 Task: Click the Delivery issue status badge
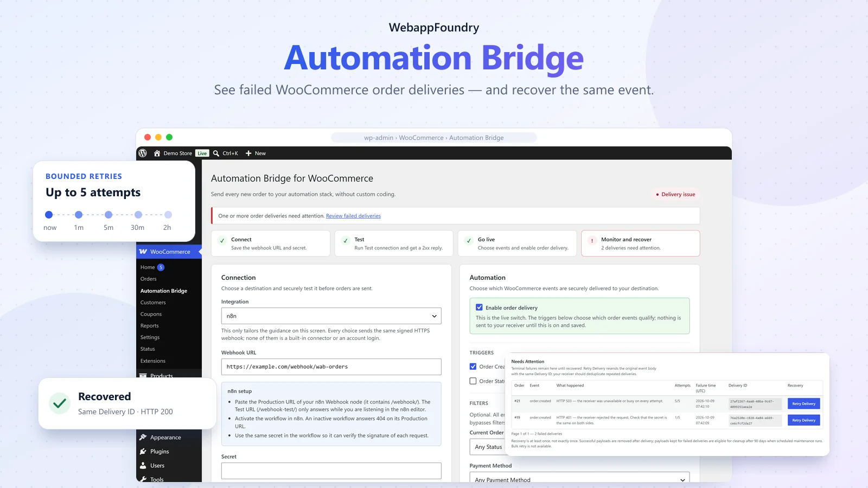coord(675,194)
